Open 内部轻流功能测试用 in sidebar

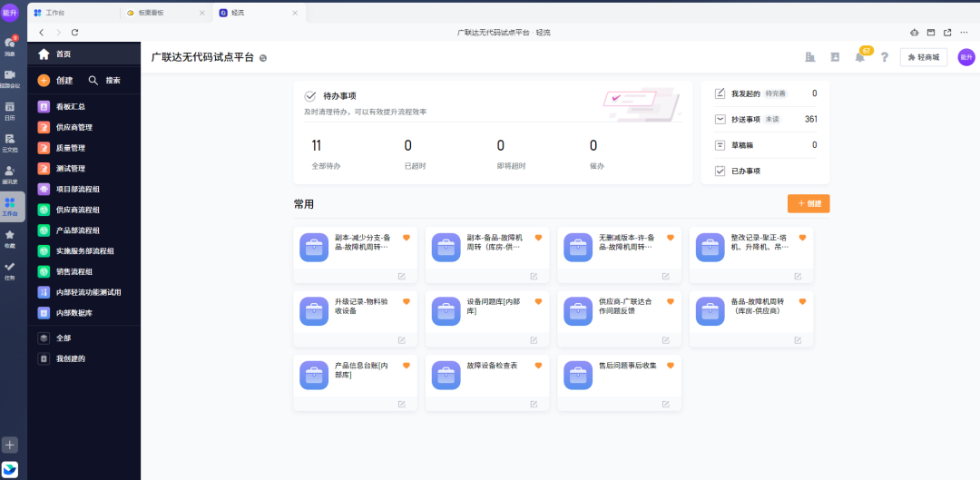click(83, 292)
